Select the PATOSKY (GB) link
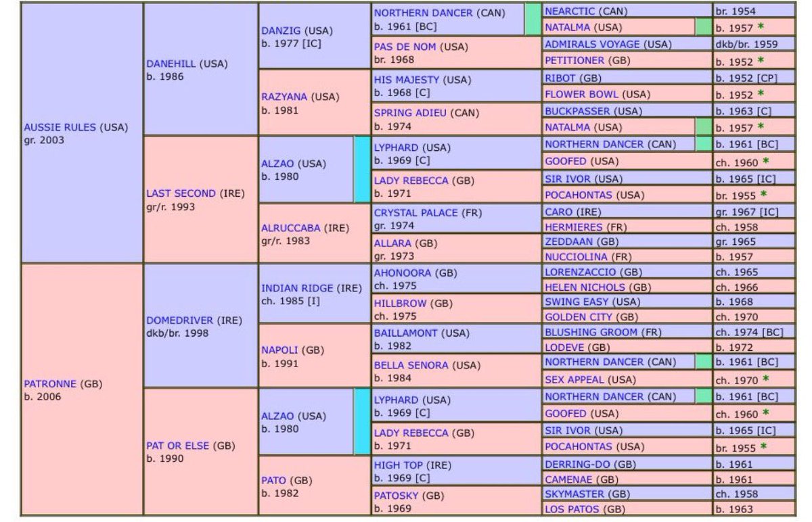Screen dimensions: 812x522 coord(409,495)
